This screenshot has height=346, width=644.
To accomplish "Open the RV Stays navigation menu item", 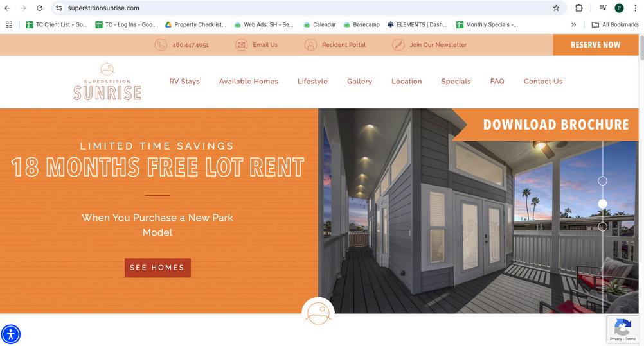I will (184, 82).
